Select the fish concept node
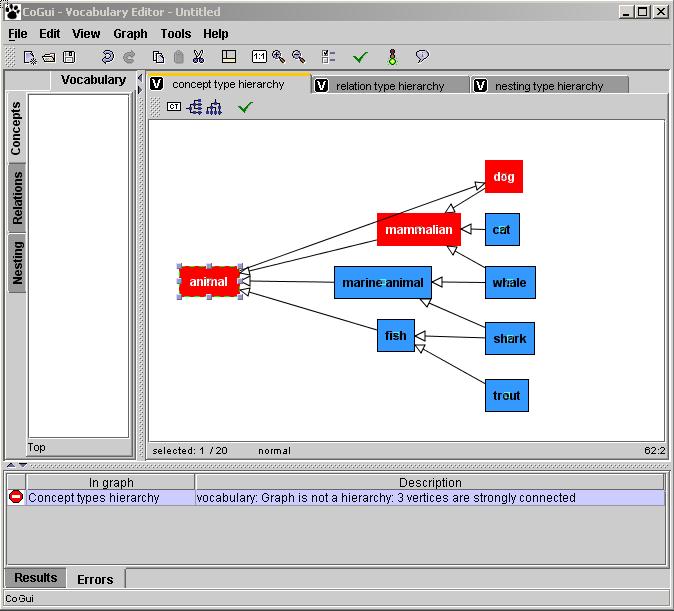This screenshot has height=611, width=674. click(396, 335)
